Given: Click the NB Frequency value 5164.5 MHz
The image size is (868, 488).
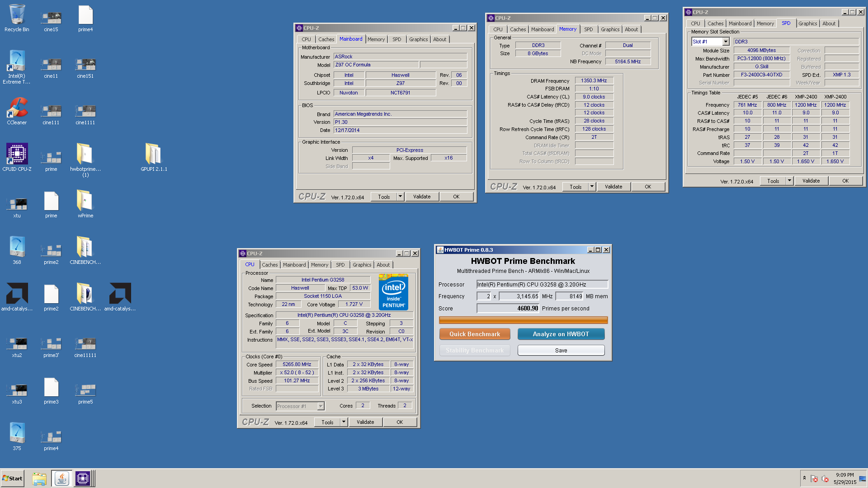Looking at the screenshot, I should (x=627, y=61).
